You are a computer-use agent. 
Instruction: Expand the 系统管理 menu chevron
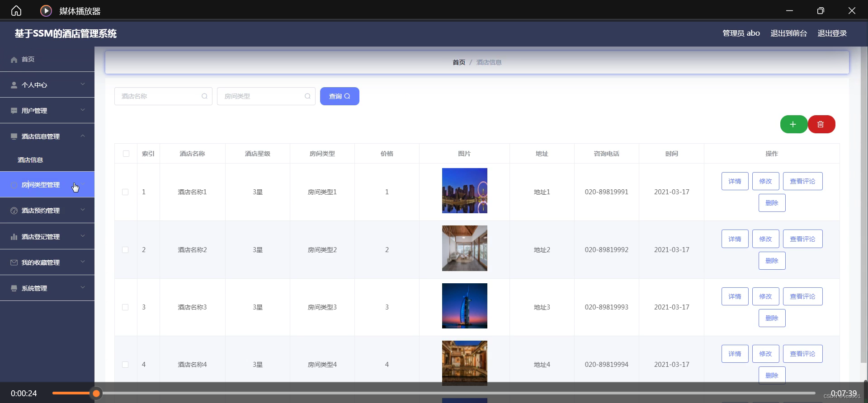click(x=83, y=287)
